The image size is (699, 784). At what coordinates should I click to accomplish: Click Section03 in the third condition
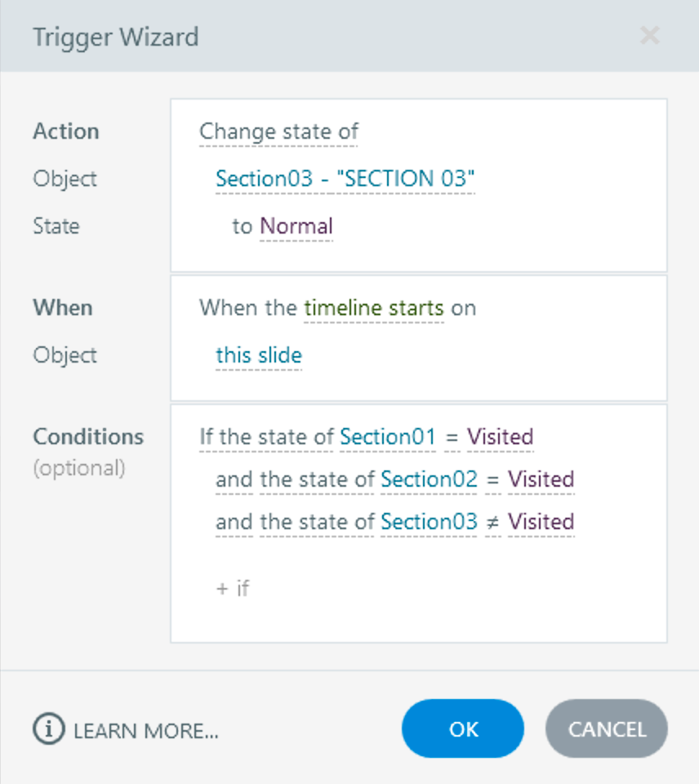[x=429, y=522]
